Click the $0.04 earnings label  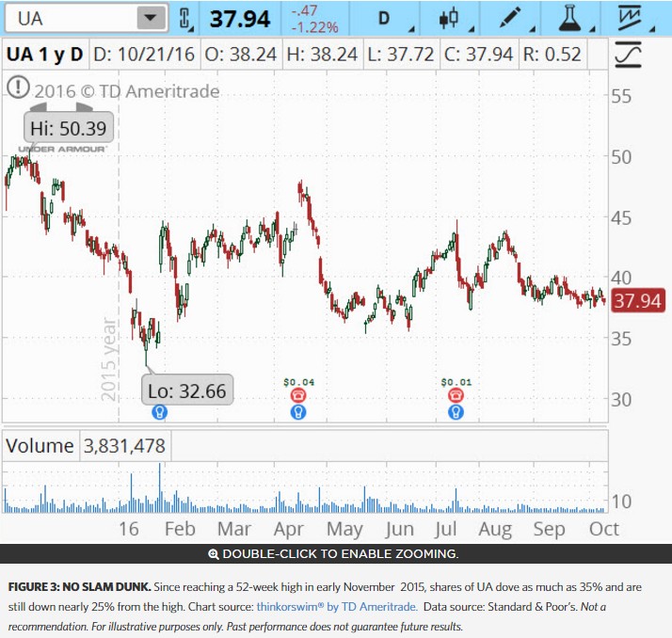pos(298,381)
